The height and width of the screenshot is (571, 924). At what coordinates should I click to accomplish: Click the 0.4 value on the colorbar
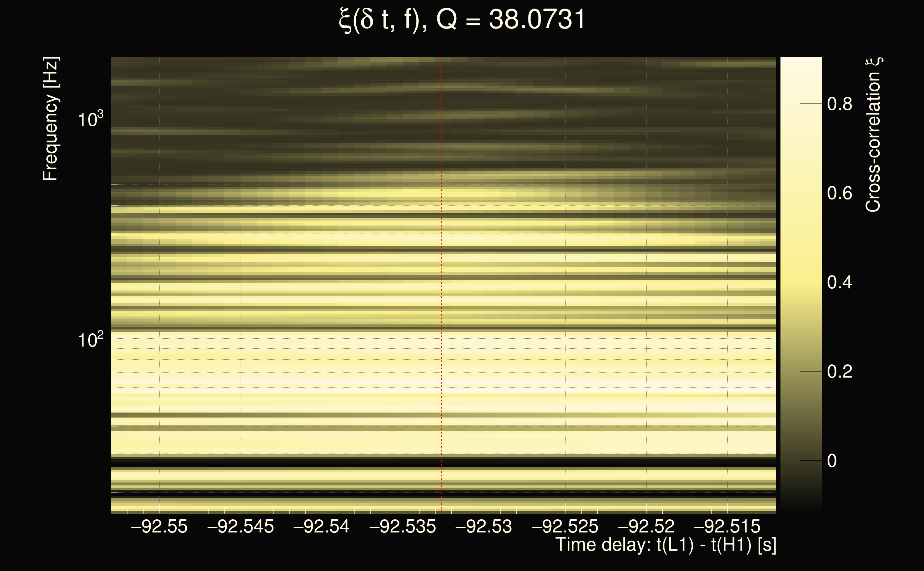[839, 283]
